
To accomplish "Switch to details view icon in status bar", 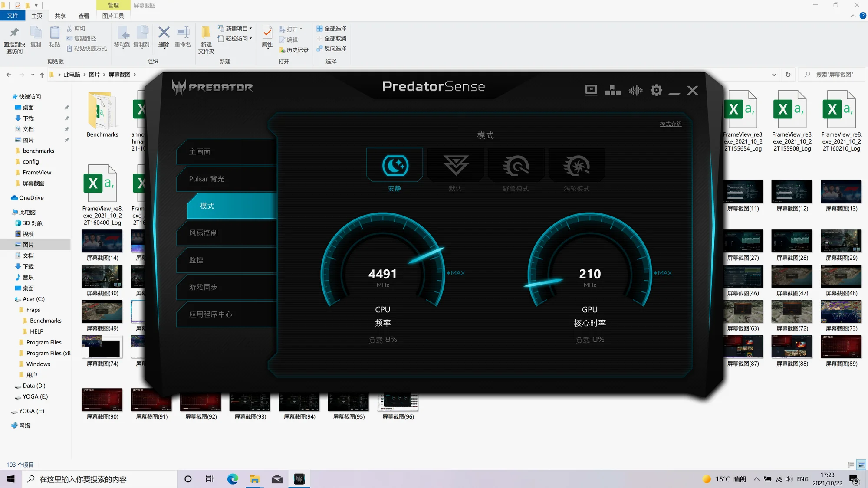I will [x=851, y=465].
